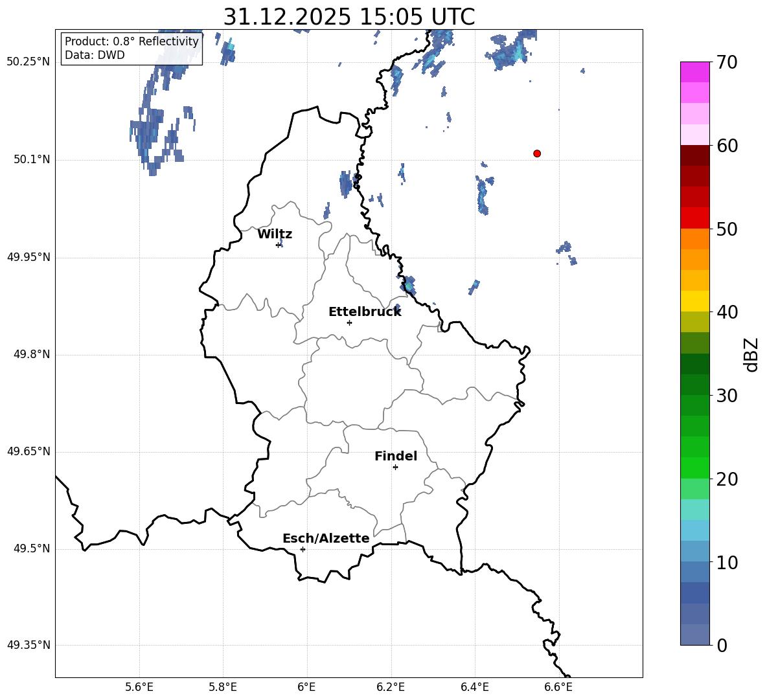Click the 5.6°E longitude label

click(x=139, y=687)
